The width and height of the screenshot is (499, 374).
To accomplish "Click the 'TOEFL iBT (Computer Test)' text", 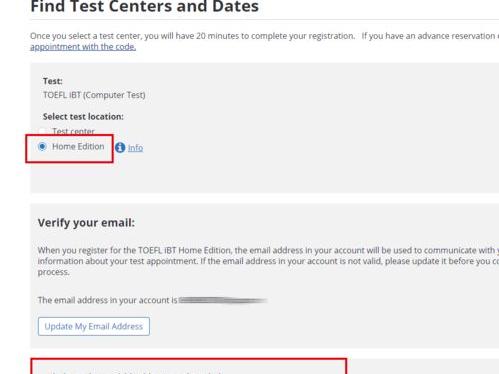I will click(94, 95).
